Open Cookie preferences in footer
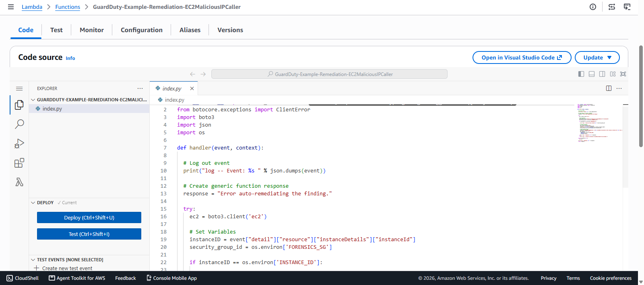The image size is (644, 285). point(611,278)
